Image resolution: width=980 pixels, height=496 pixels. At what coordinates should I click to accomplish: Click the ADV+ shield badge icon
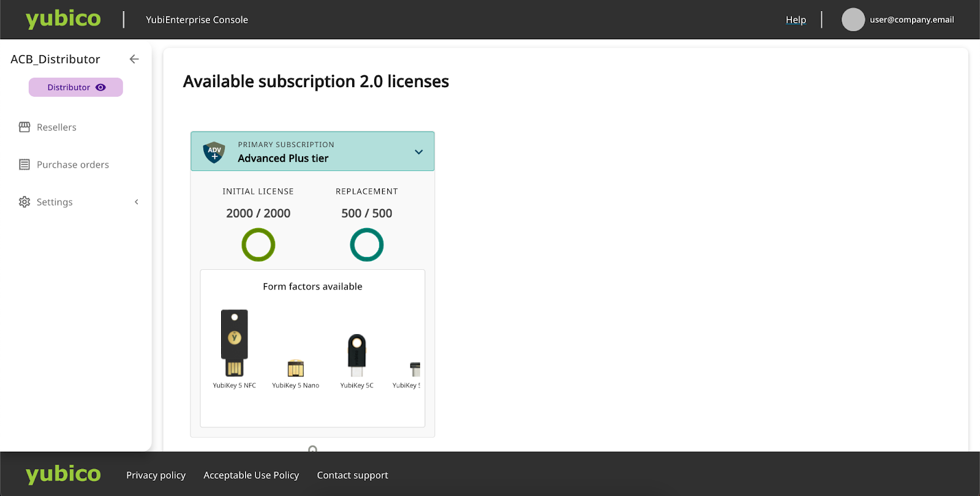tap(214, 151)
